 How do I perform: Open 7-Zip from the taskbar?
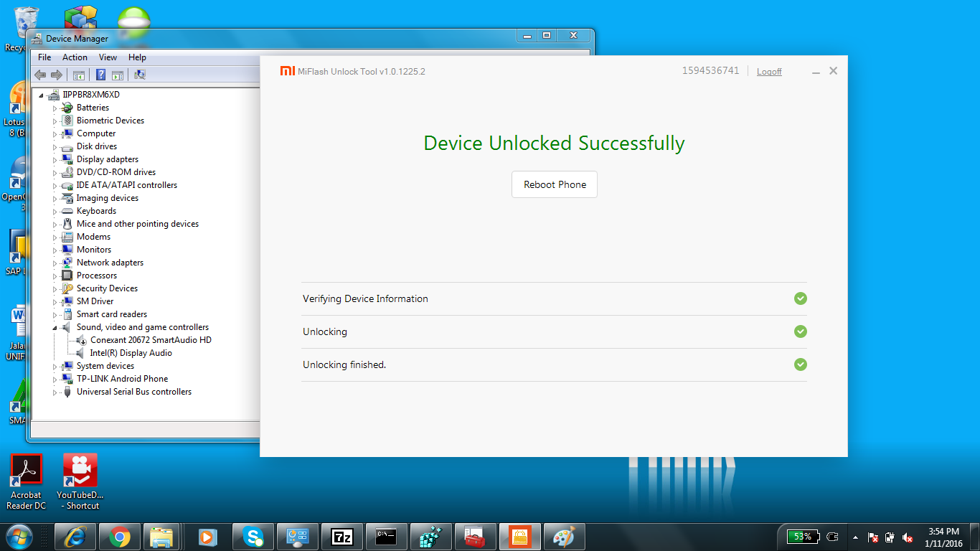[342, 536]
